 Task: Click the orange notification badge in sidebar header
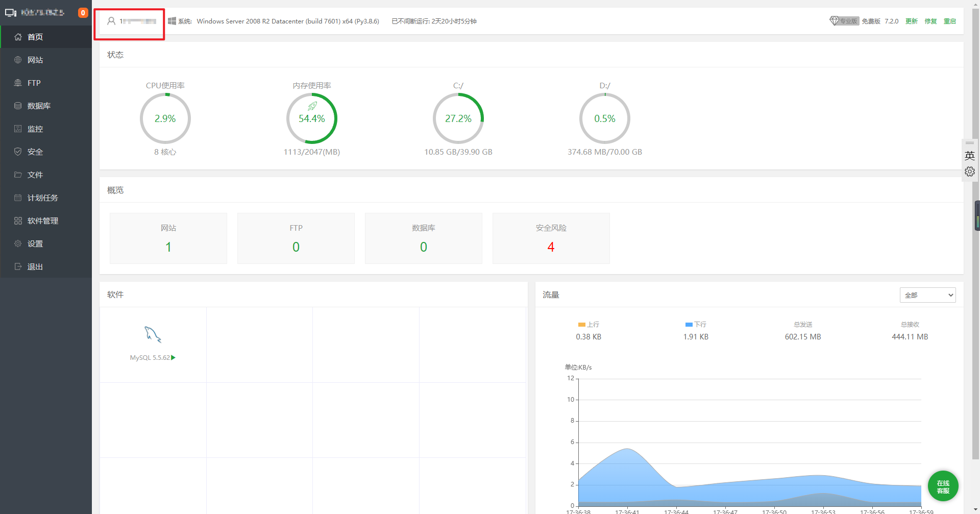coord(83,13)
